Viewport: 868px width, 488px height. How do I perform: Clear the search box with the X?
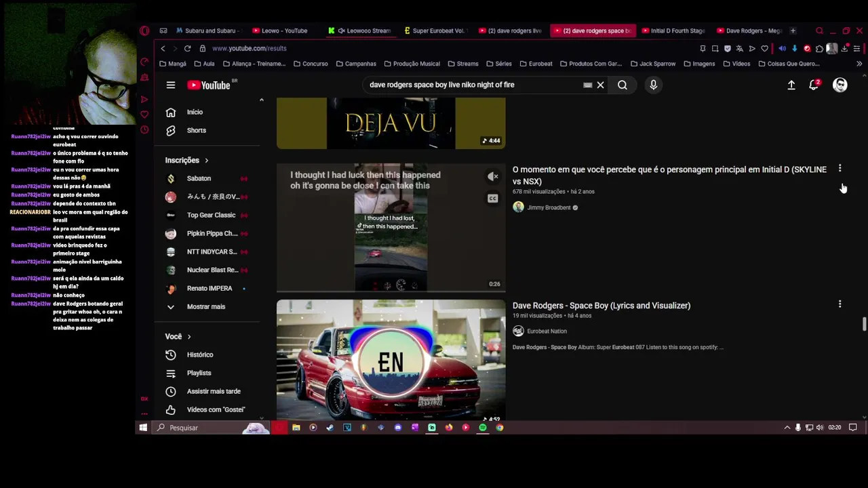(600, 85)
